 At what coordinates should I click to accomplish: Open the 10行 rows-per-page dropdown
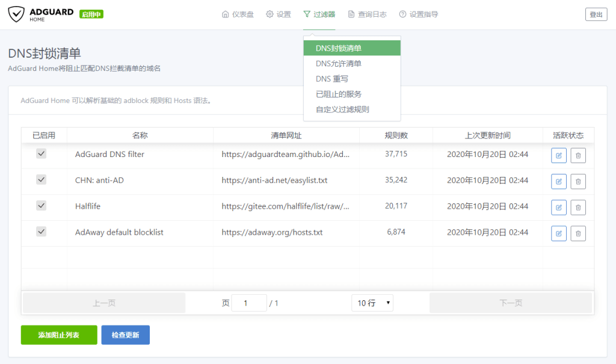(x=372, y=303)
